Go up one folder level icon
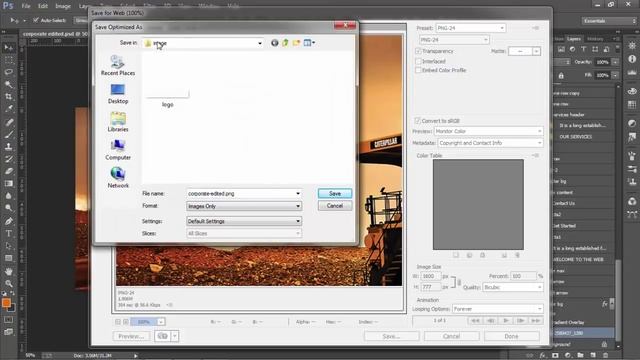Image resolution: width=640 pixels, height=360 pixels. click(x=285, y=42)
